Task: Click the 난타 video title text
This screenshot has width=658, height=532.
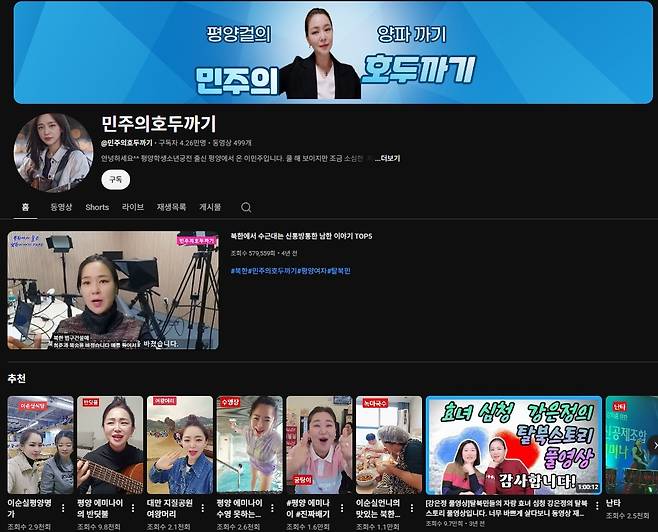Action: pos(613,503)
